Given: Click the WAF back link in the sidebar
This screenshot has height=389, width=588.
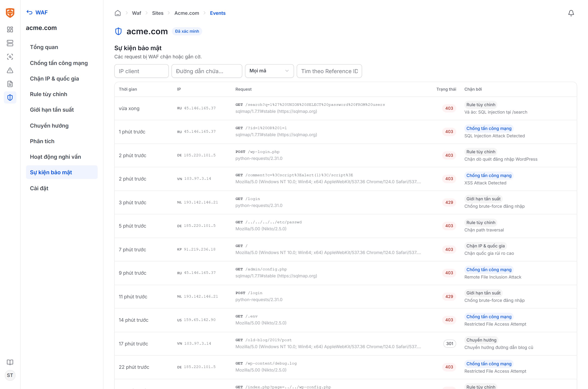Looking at the screenshot, I should [x=37, y=12].
